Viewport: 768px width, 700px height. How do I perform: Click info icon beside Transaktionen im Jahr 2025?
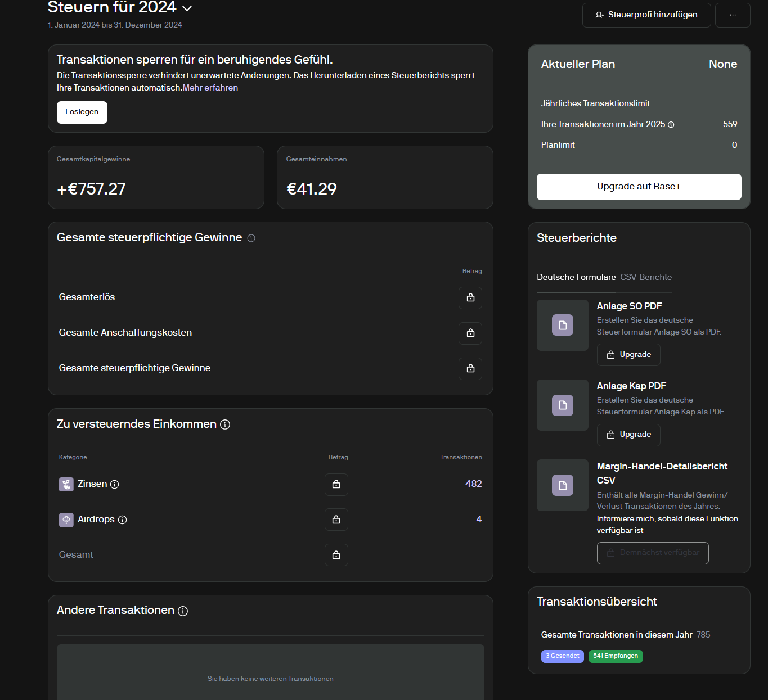coord(671,125)
